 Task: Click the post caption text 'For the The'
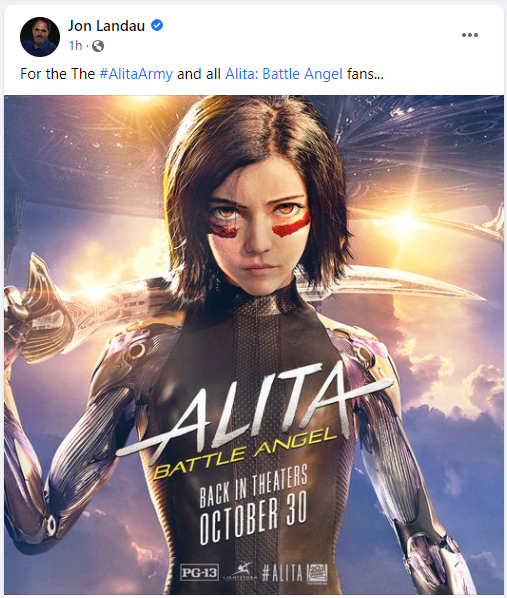click(58, 74)
